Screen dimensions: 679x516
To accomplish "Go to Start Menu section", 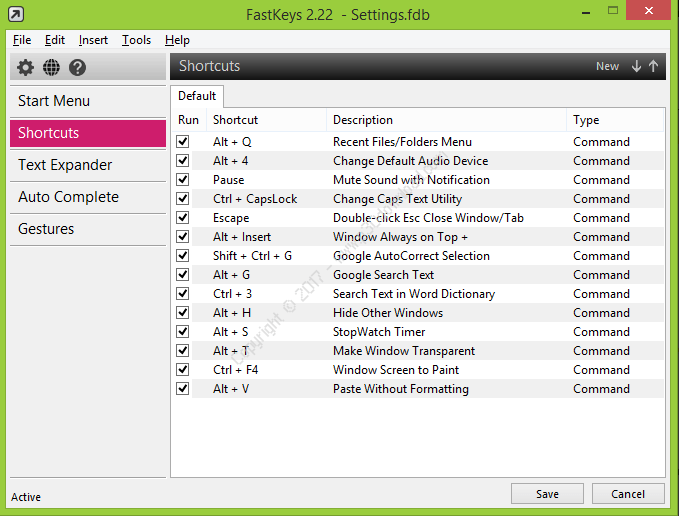I will 88,101.
